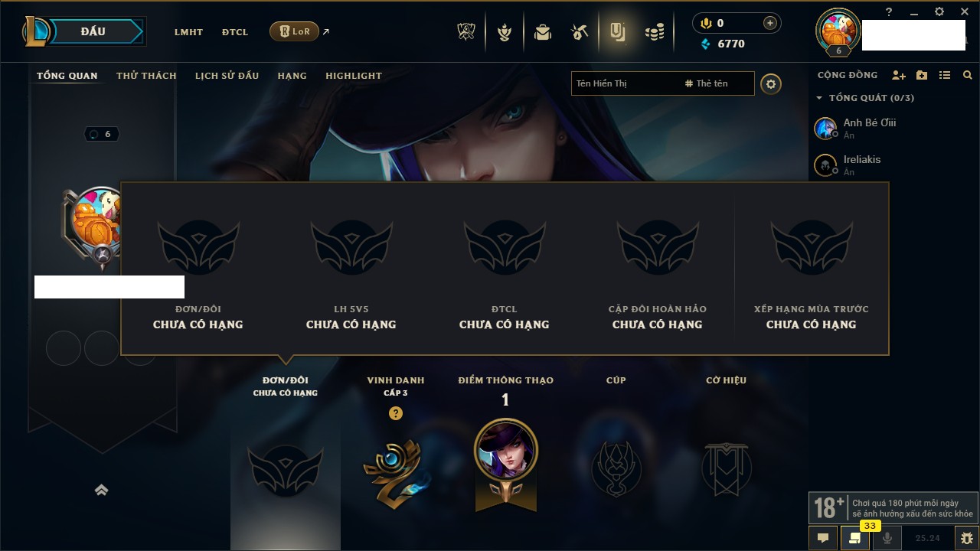
Task: Switch to the THỬ THÁCH tab
Action: tap(146, 76)
